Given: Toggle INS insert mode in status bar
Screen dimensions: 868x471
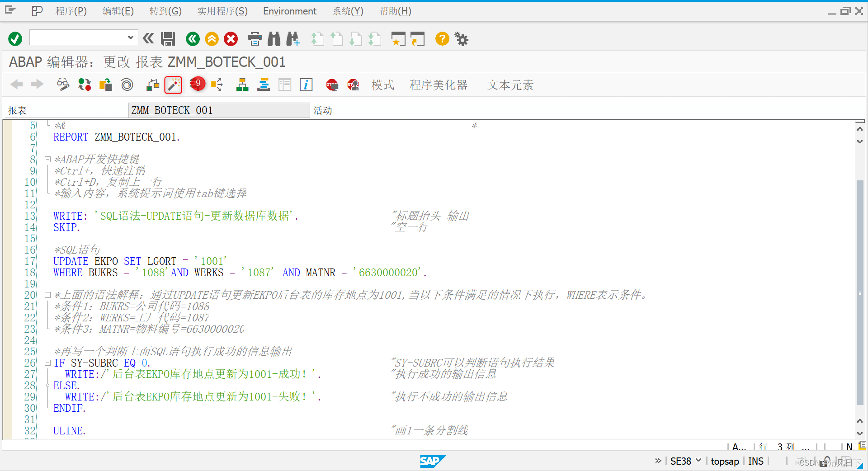Looking at the screenshot, I should [x=756, y=461].
